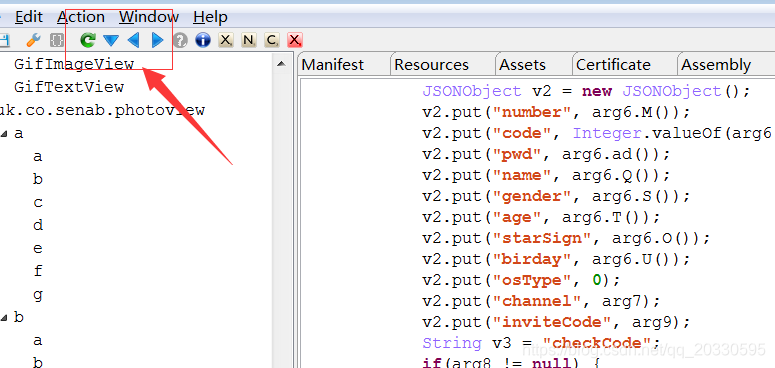Select class f in the tree
The width and height of the screenshot is (775, 368).
coord(38,271)
